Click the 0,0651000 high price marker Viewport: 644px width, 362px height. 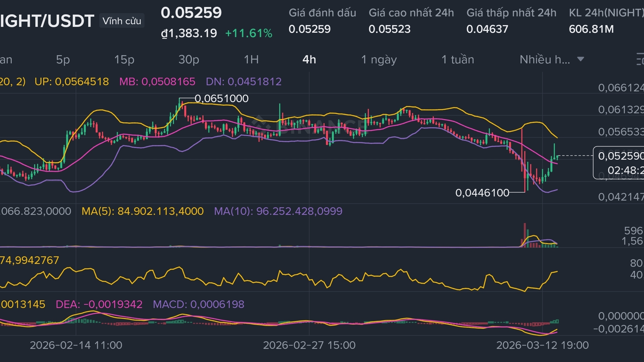tap(221, 98)
